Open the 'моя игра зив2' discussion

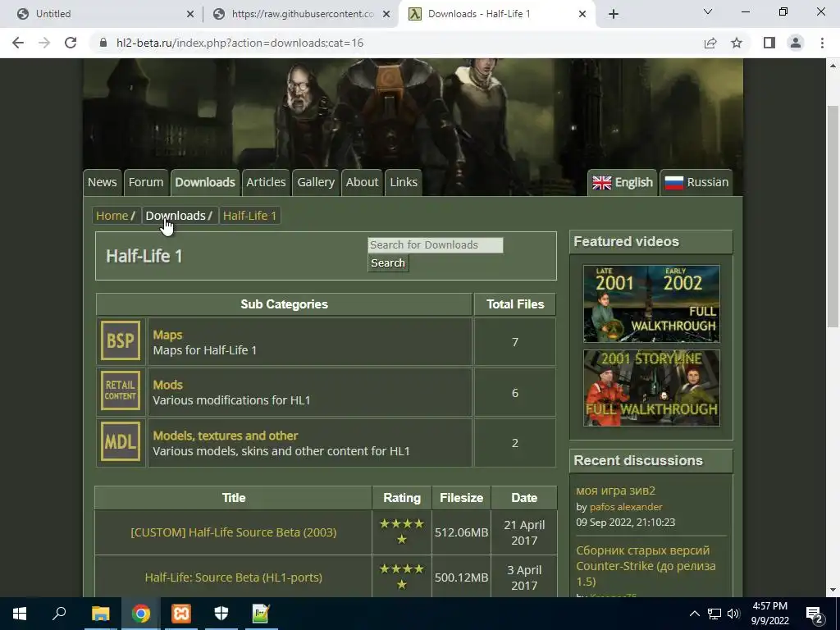tap(615, 491)
